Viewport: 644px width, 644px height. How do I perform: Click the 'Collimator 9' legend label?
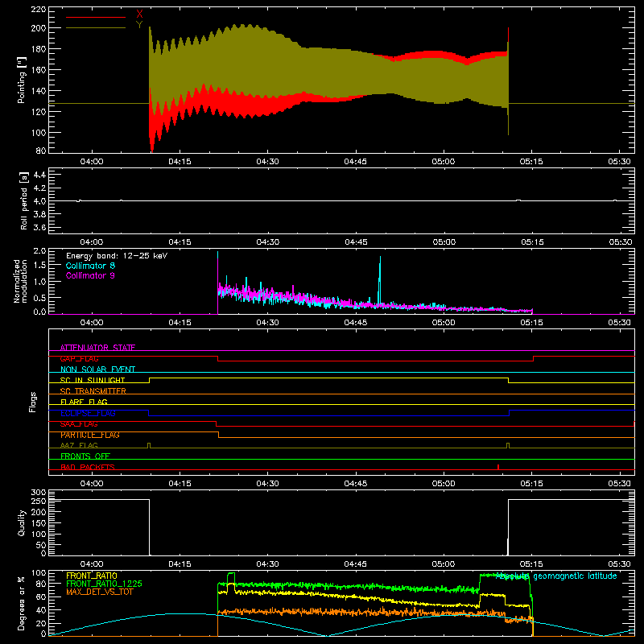point(90,275)
